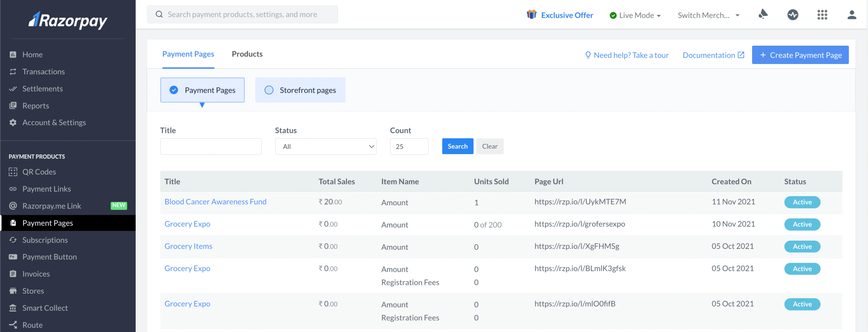Screen dimensions: 868x332
Task: Click the Documentation external link icon
Action: coord(741,55)
